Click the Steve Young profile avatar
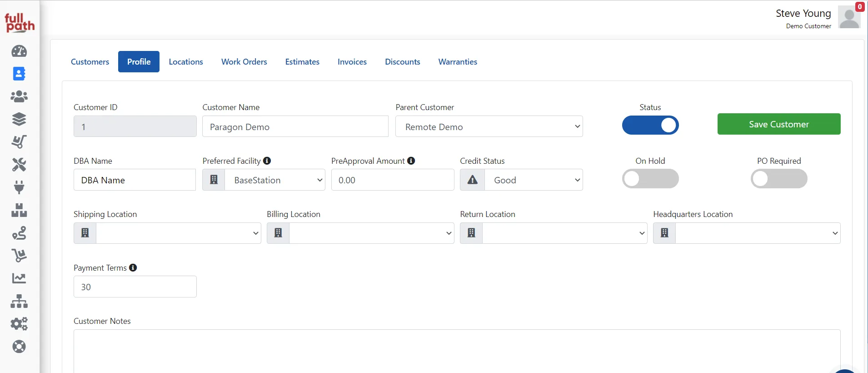868x373 pixels. coord(849,17)
